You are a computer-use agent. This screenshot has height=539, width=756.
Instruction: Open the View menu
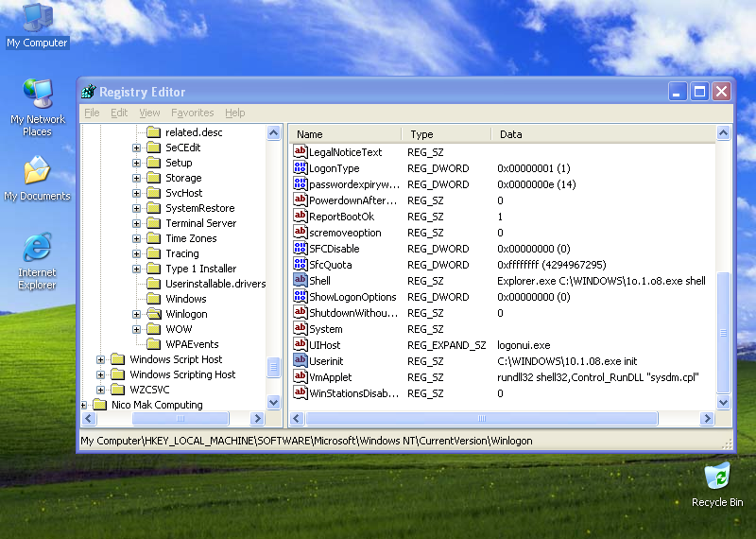[149, 113]
